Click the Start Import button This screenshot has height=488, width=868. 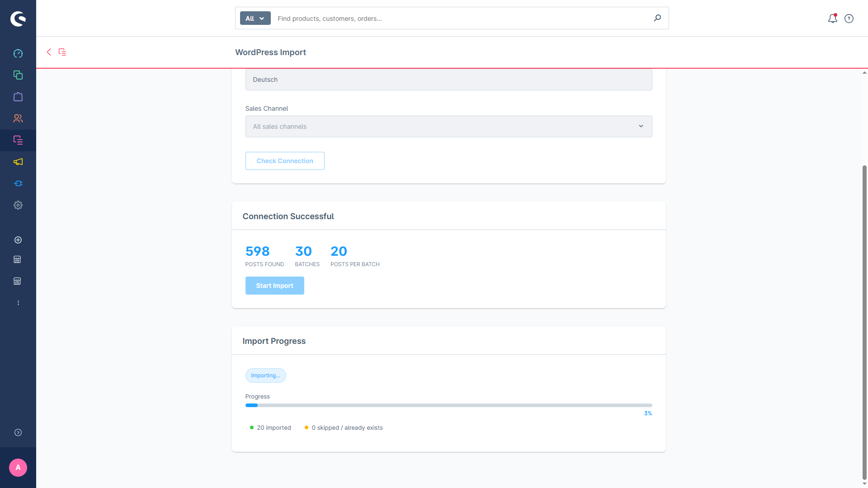tap(275, 286)
